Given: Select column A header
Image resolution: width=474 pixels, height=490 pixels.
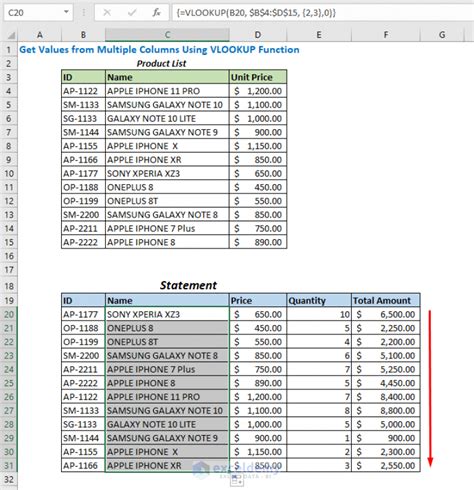Looking at the screenshot, I should pos(40,35).
